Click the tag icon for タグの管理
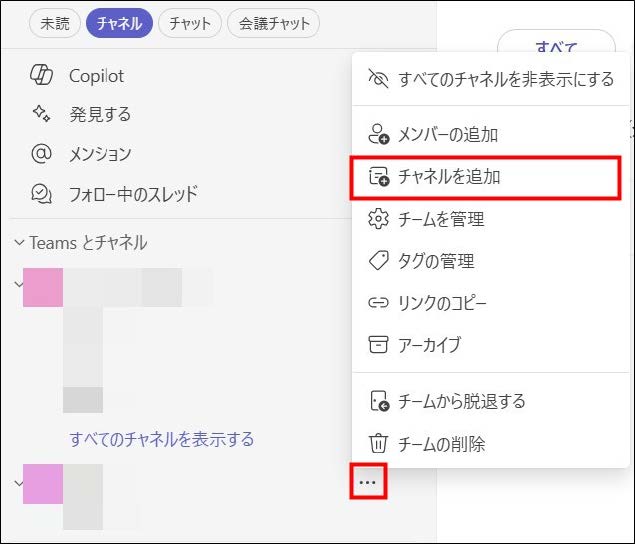The image size is (635, 544). pos(378,261)
